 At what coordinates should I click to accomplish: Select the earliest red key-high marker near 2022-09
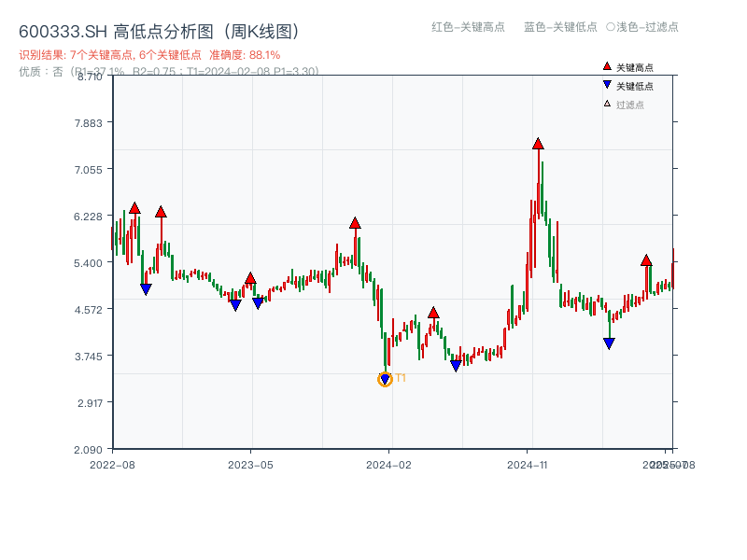tap(134, 206)
